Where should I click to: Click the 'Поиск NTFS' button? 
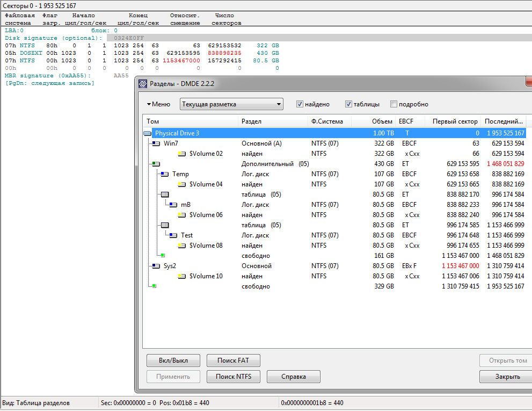[x=234, y=377]
